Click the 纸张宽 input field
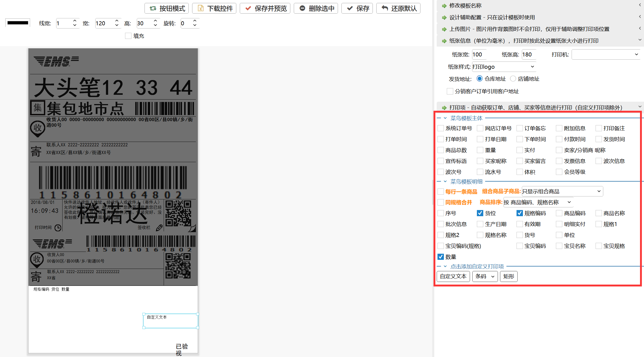The height and width of the screenshot is (357, 644). pyautogui.click(x=479, y=55)
